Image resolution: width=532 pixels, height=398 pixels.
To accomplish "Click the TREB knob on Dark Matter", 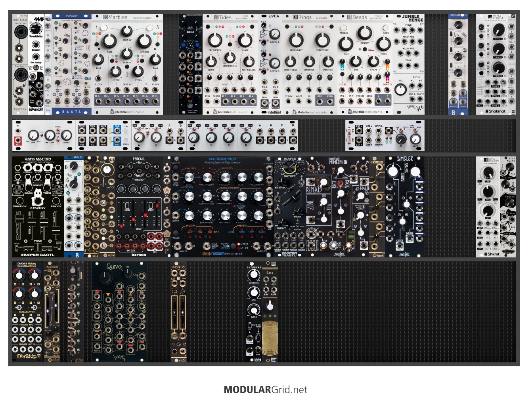I will point(48,188).
